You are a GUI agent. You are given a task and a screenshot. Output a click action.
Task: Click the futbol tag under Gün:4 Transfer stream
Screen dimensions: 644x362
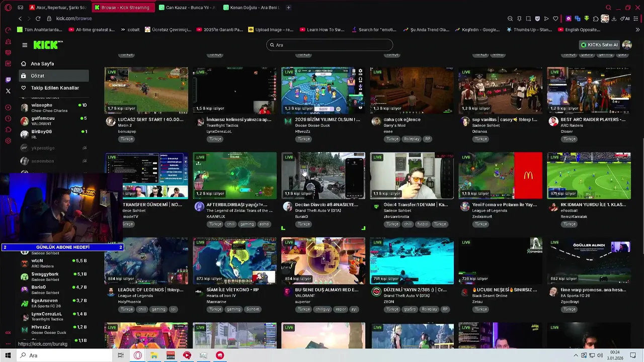click(x=423, y=224)
